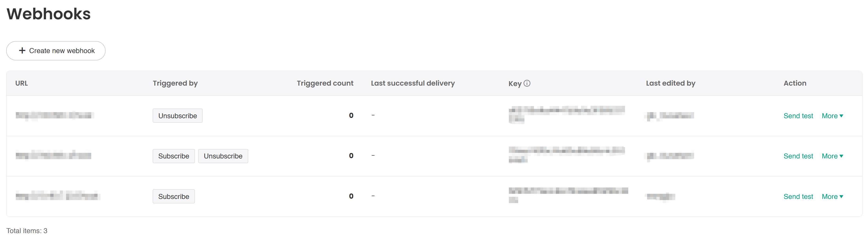Send test for the third webhook
The image size is (868, 251).
[798, 196]
